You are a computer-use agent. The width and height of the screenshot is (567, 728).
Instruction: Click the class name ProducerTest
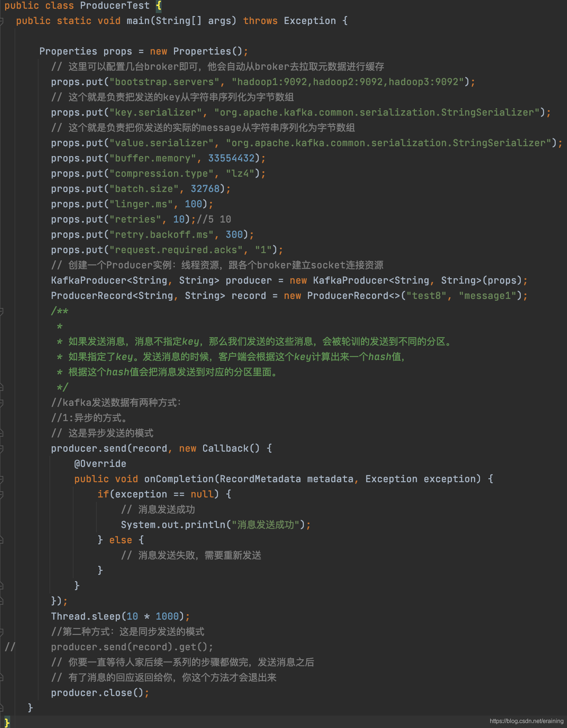pyautogui.click(x=115, y=5)
